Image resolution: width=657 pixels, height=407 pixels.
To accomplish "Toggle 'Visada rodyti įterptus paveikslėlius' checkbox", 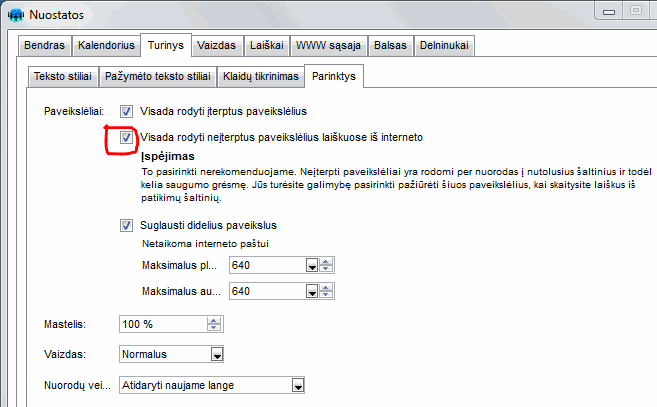I will [x=126, y=111].
